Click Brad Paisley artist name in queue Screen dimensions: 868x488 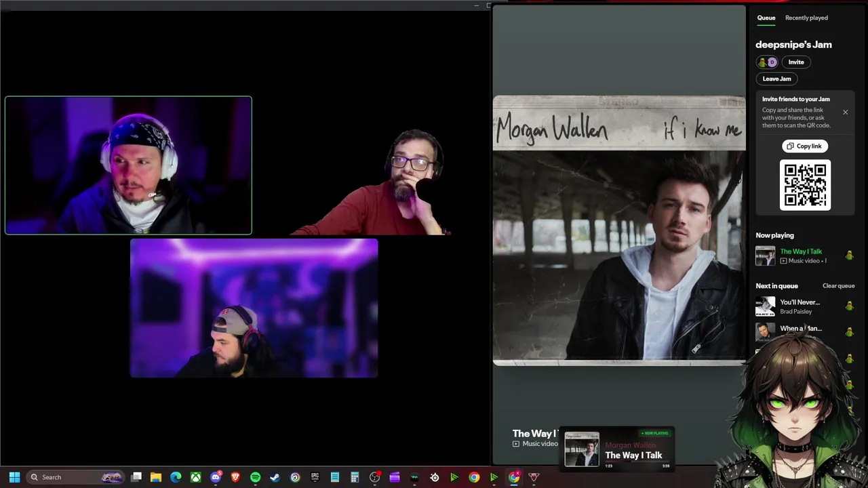coord(795,312)
